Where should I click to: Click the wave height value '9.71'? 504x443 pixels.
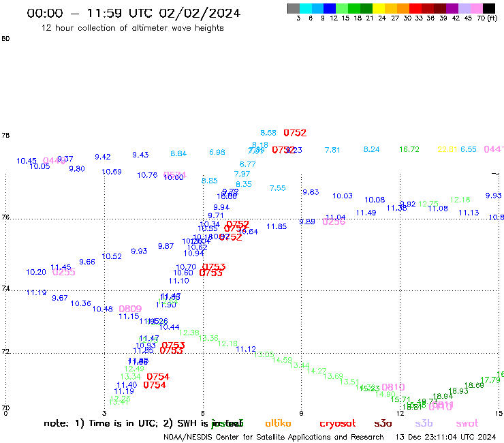pyautogui.click(x=216, y=216)
